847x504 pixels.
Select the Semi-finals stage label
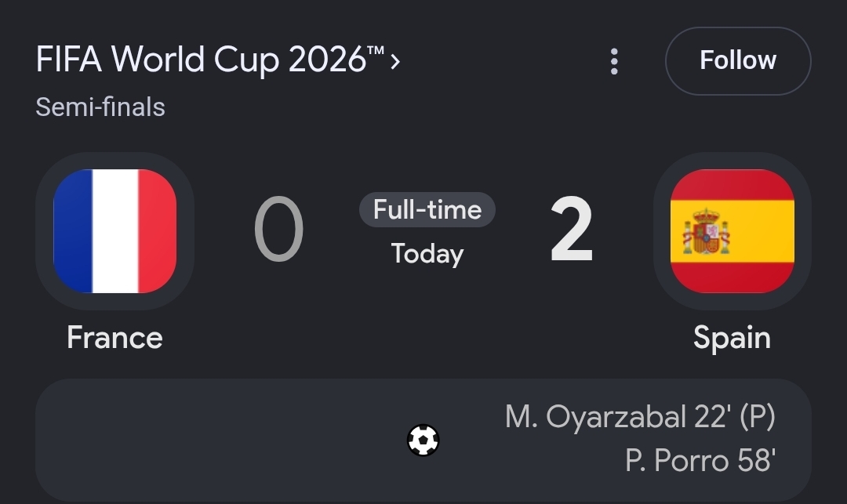point(100,107)
